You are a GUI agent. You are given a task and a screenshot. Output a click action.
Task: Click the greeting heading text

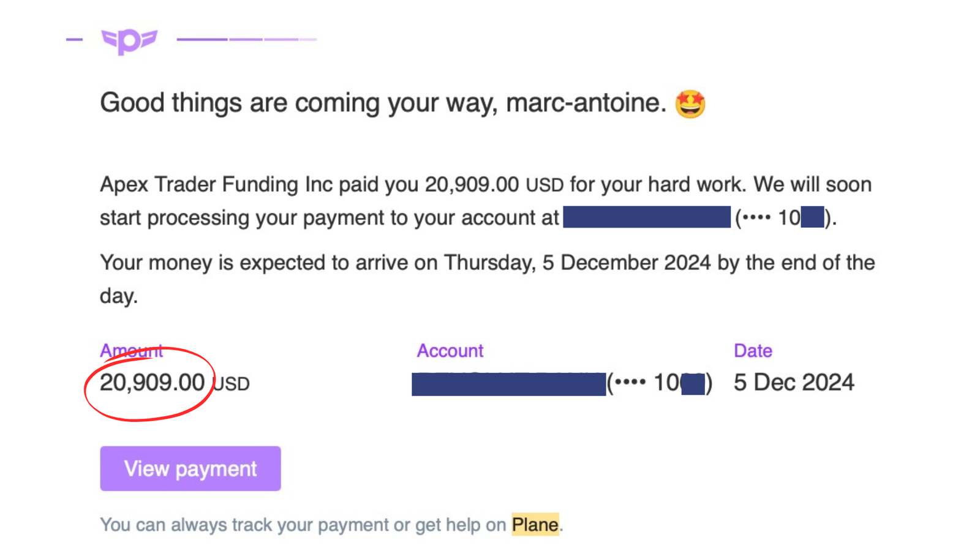coord(383,103)
